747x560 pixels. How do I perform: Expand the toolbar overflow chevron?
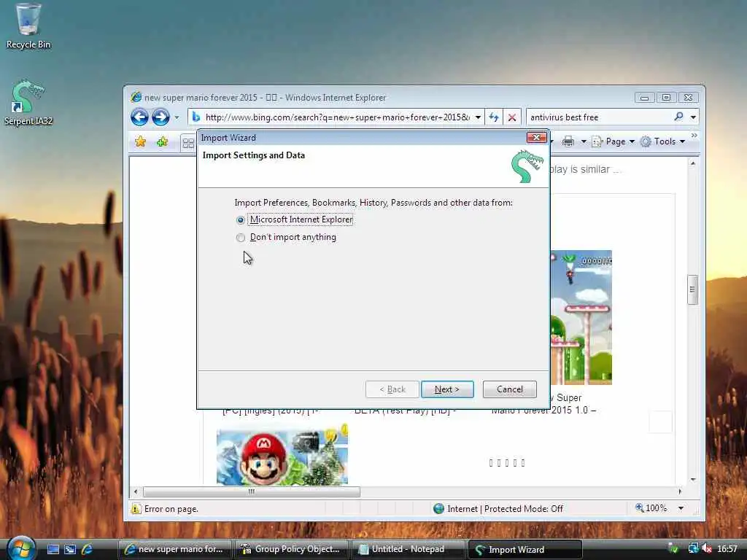(x=694, y=136)
